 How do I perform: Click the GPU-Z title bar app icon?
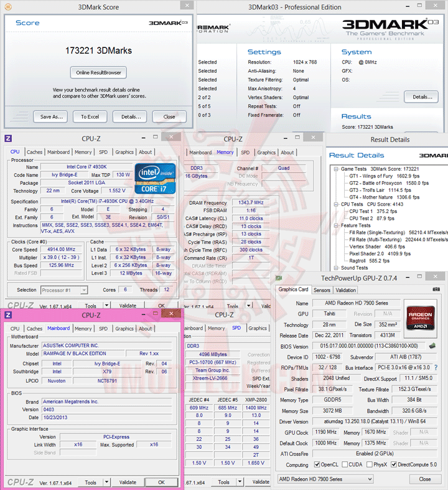[279, 278]
